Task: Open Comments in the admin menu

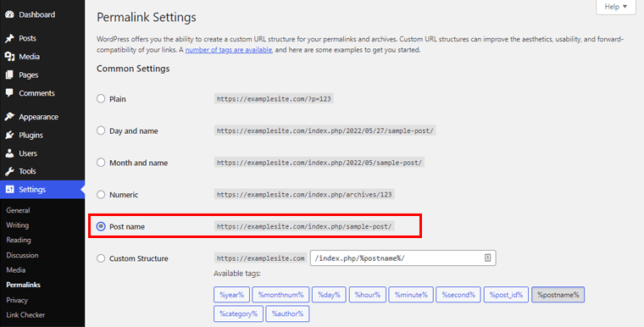Action: [x=36, y=93]
